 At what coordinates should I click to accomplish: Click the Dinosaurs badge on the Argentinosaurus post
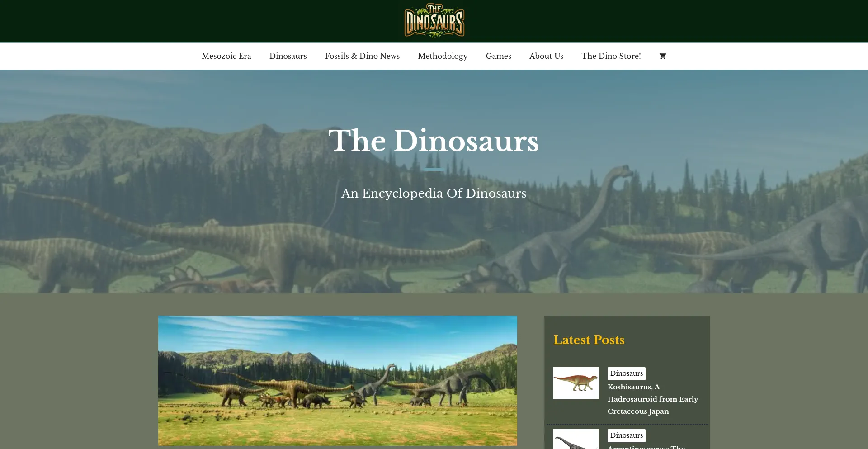(626, 435)
